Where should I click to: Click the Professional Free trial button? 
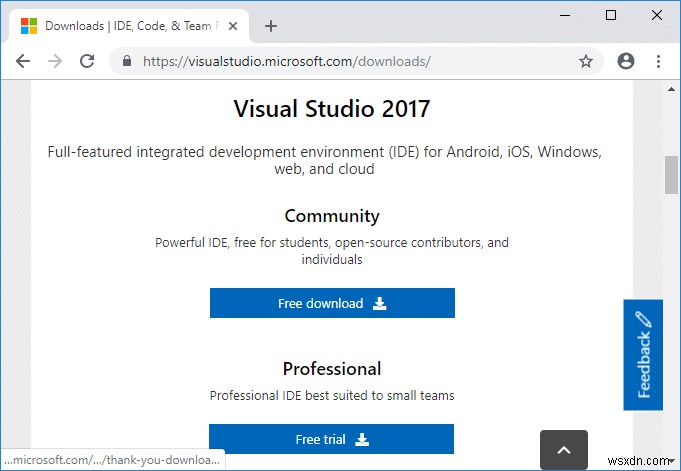(331, 439)
